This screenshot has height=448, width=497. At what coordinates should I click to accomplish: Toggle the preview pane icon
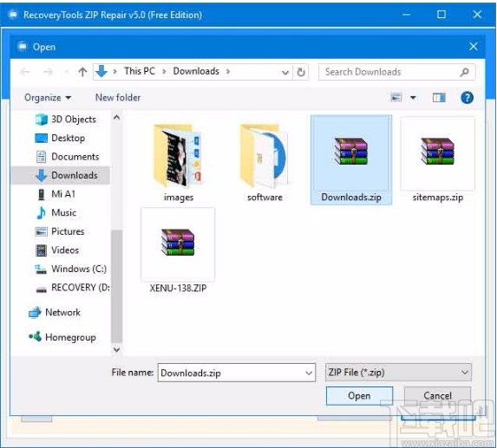[x=439, y=98]
